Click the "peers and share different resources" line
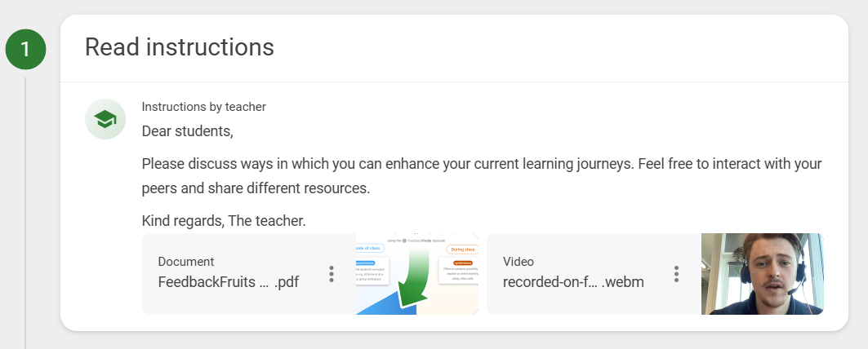 pos(256,188)
